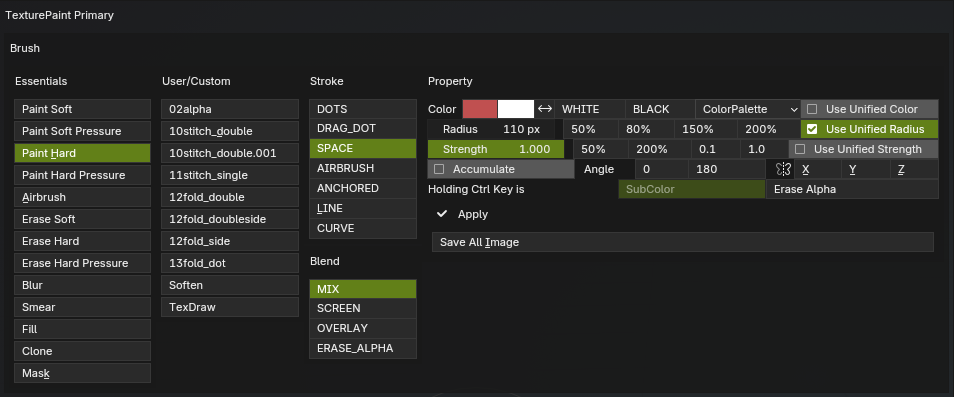The height and width of the screenshot is (397, 954).
Task: Select the Smear brush
Action: click(83, 307)
